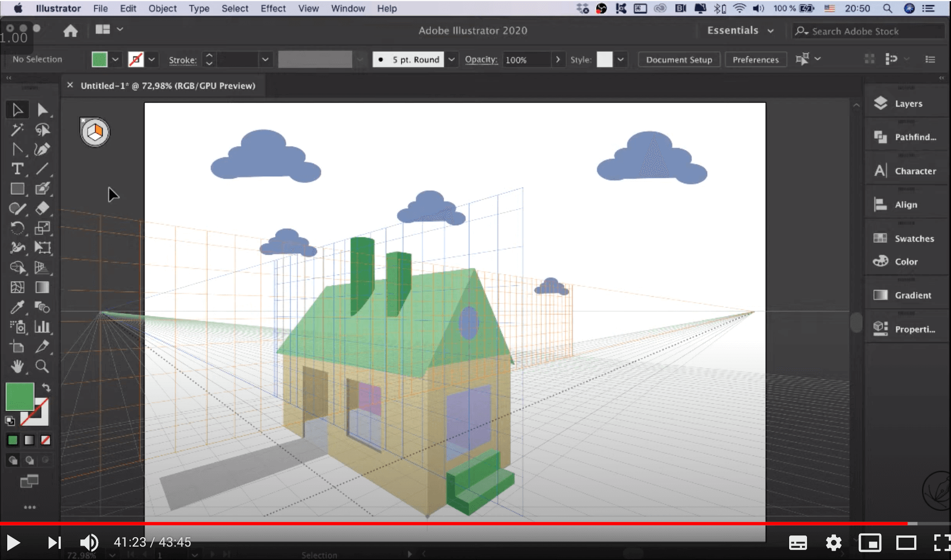Click the perspective plane switching widget
The height and width of the screenshot is (560, 951).
coord(95,132)
